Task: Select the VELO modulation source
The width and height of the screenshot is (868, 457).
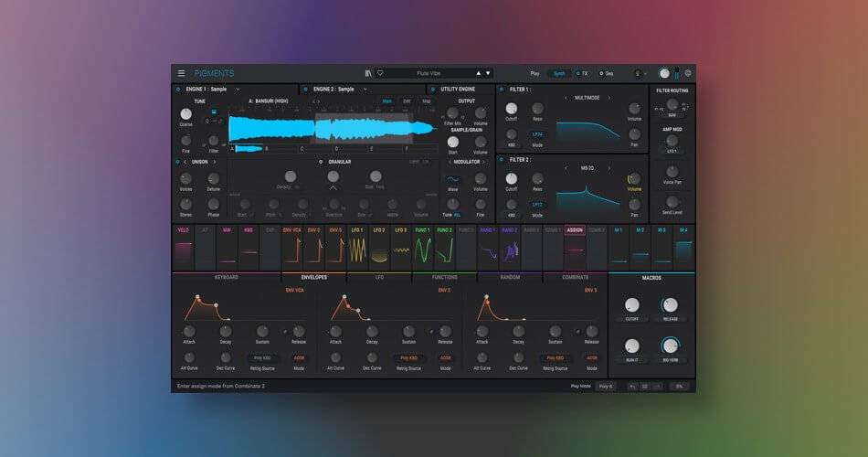Action: [x=184, y=248]
